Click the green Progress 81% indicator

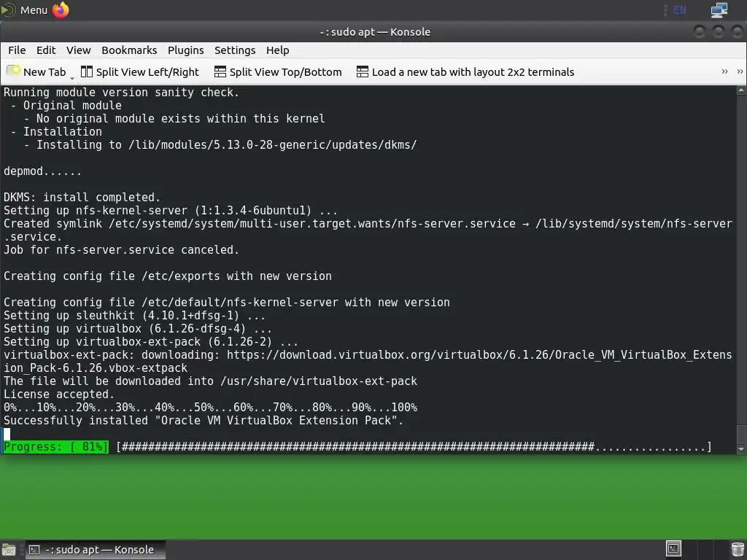[x=55, y=447]
